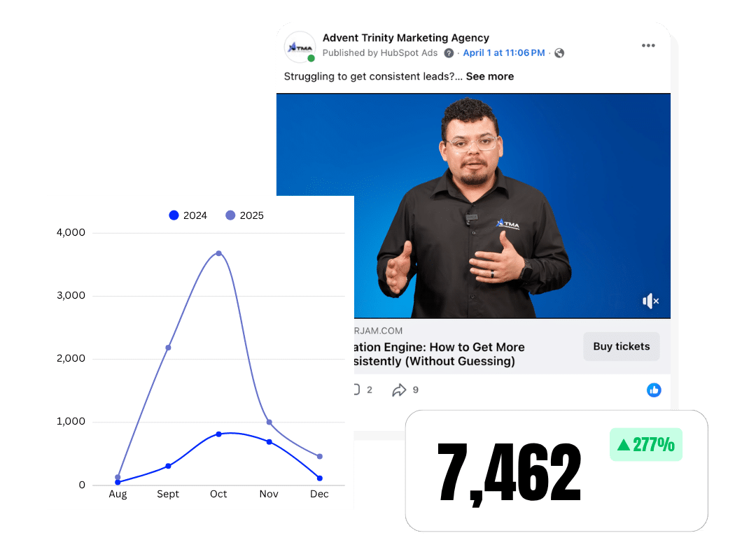Open the Advent Trinity profile avatar
The height and width of the screenshot is (554, 756).
point(300,47)
